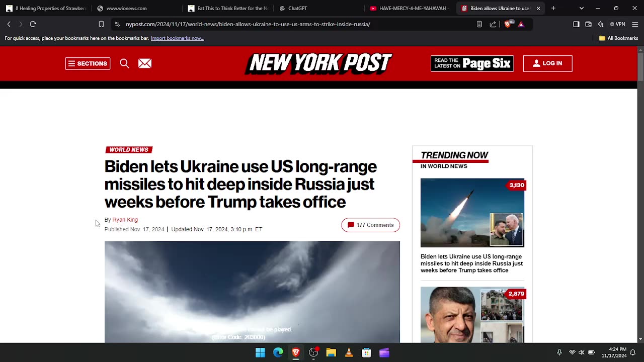Open a new tab with plus button
This screenshot has height=362, width=644.
tap(553, 8)
